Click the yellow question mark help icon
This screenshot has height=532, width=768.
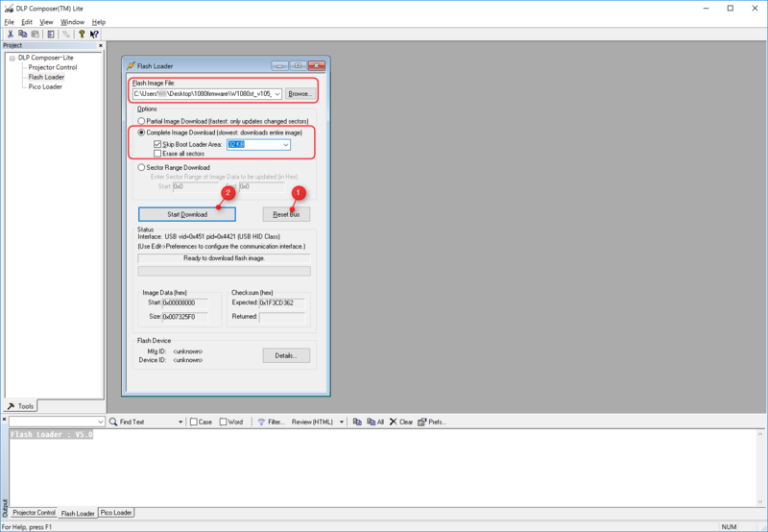click(x=82, y=34)
